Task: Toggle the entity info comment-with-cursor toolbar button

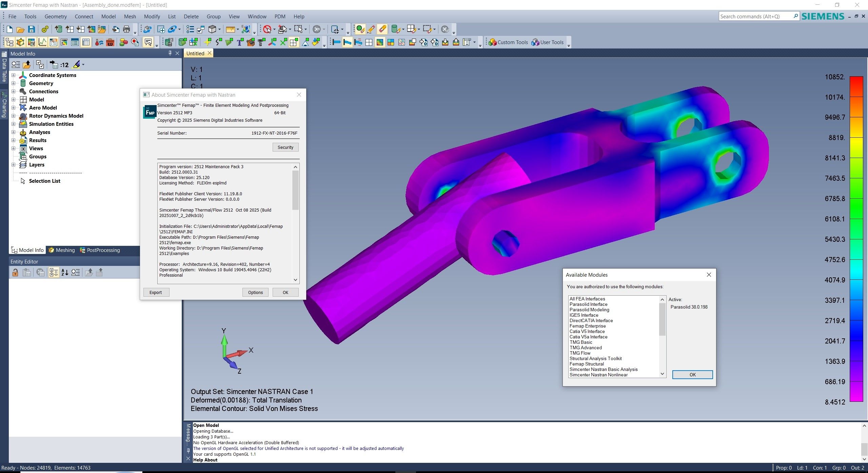Action: click(x=148, y=42)
